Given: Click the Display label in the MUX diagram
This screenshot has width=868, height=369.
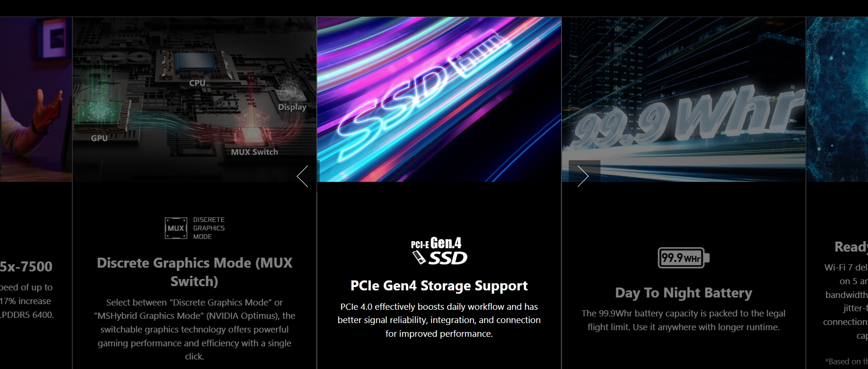Looking at the screenshot, I should [x=292, y=107].
